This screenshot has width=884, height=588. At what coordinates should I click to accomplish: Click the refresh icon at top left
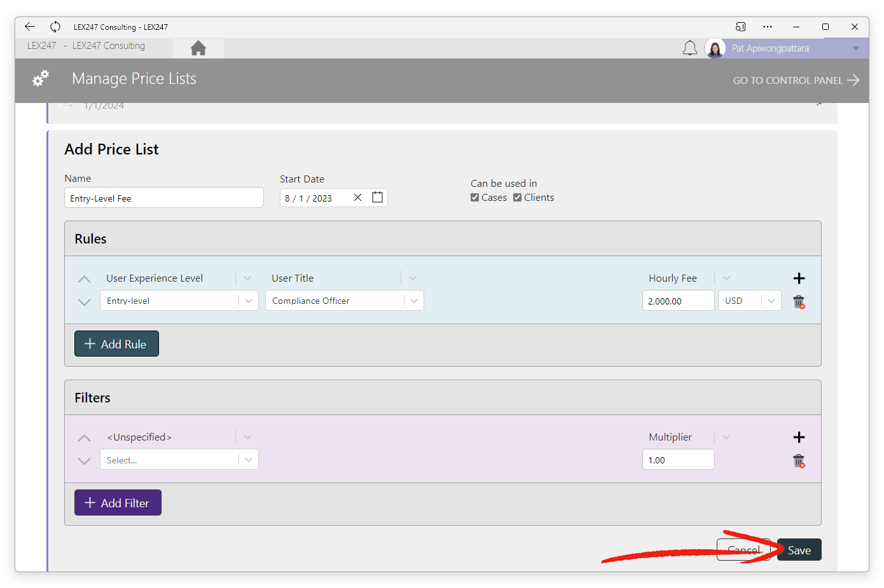(x=55, y=27)
